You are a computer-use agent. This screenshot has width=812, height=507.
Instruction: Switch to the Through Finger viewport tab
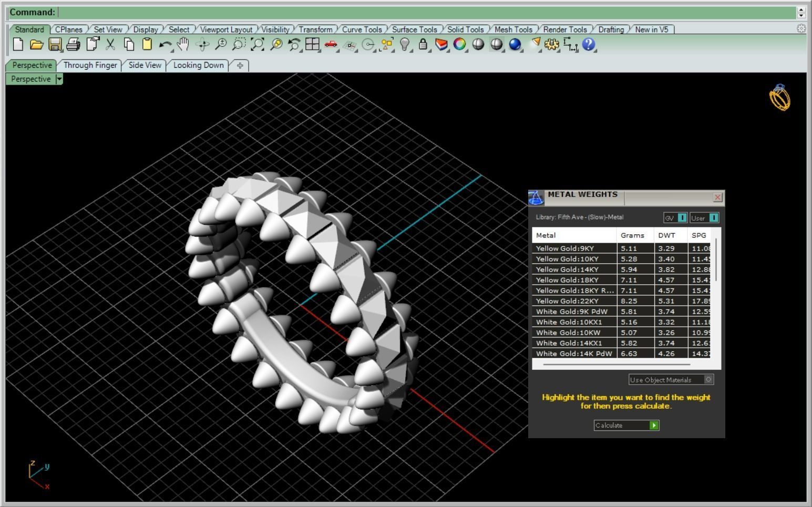(90, 65)
